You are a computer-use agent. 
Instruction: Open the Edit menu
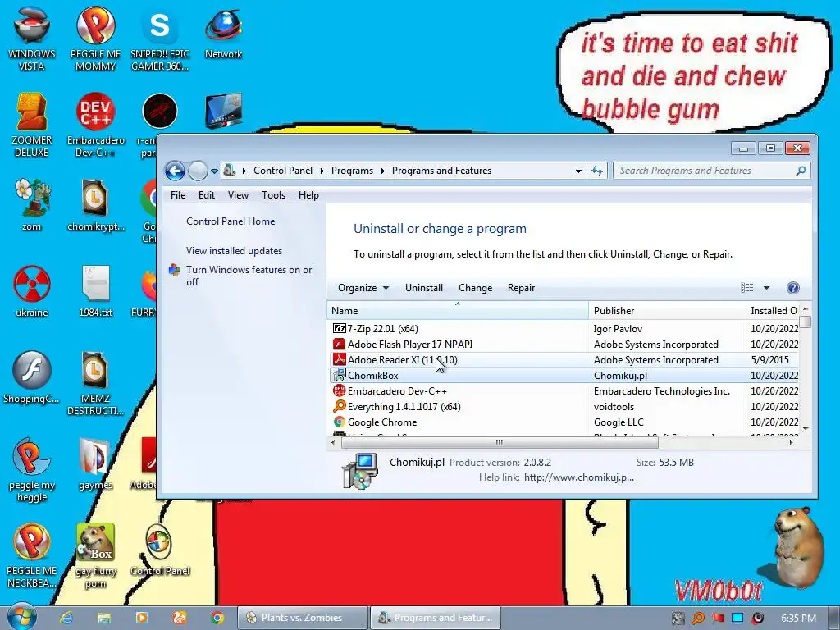tap(206, 195)
